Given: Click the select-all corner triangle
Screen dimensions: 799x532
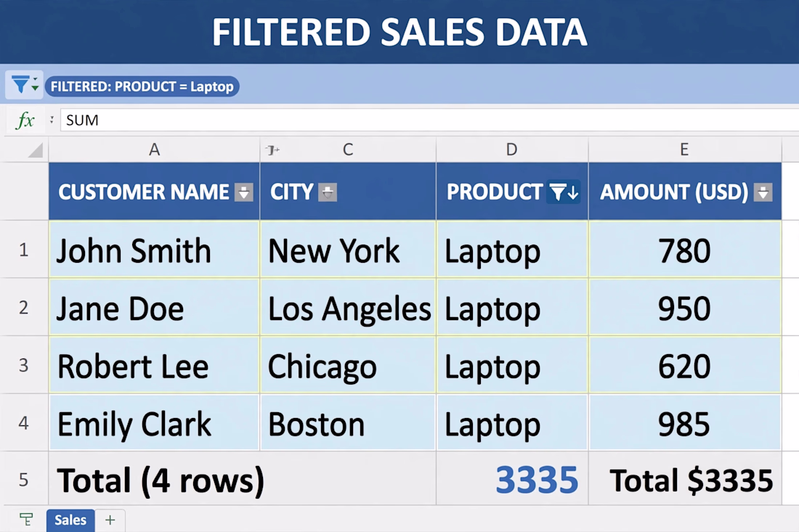Looking at the screenshot, I should click(35, 150).
